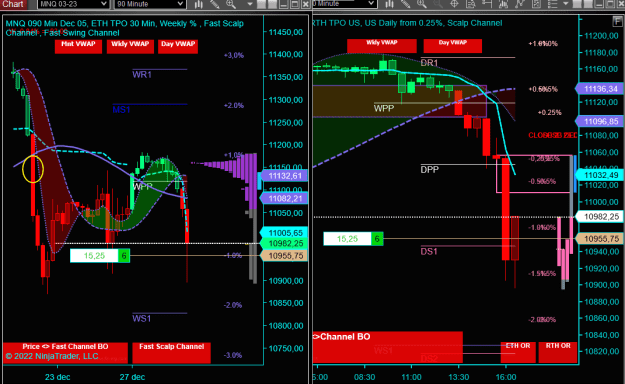The height and width of the screenshot is (384, 625).
Task: Select 11136,34 marker on right axis
Action: coord(599,89)
